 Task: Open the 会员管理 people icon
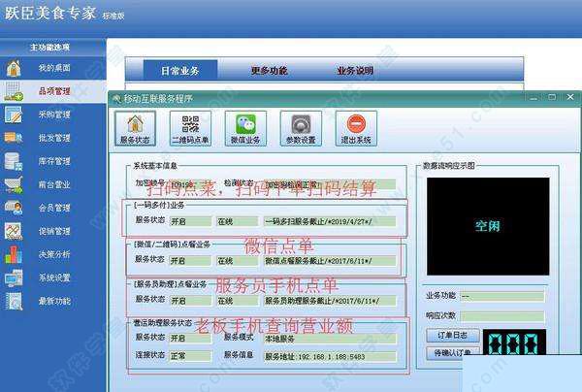(x=14, y=208)
